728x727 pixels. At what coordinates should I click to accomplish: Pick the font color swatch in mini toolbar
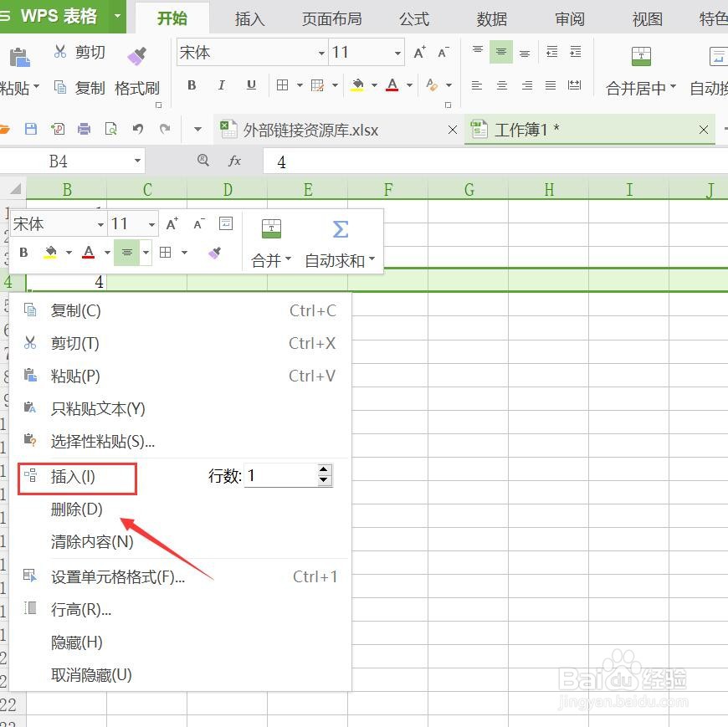pos(87,252)
